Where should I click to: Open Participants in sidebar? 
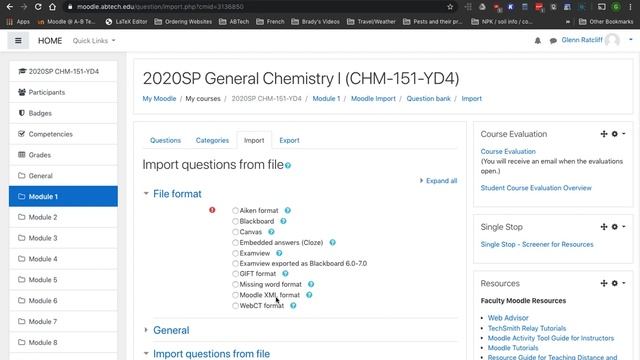(x=63, y=92)
